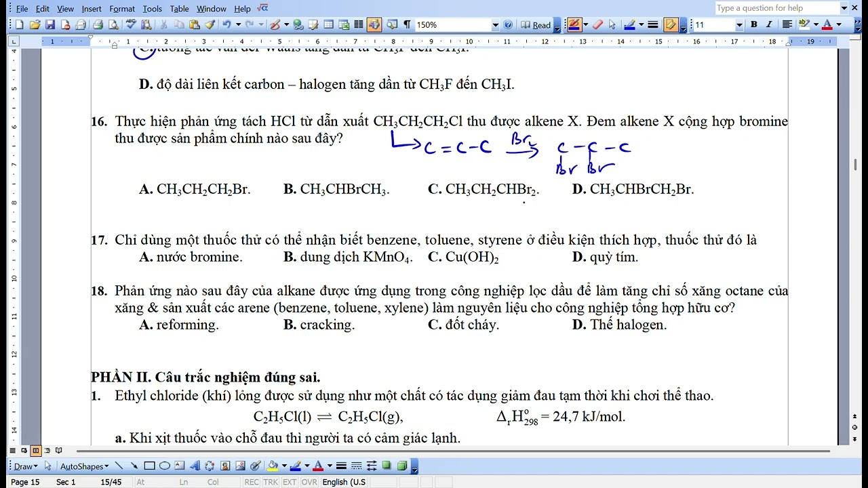Open the Window menu
Image resolution: width=868 pixels, height=488 pixels.
[x=212, y=9]
